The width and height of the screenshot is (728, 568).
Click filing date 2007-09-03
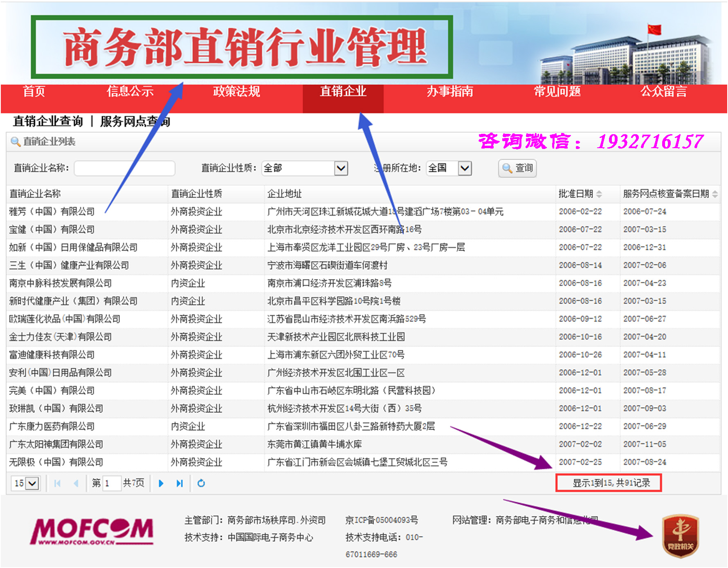coord(645,408)
